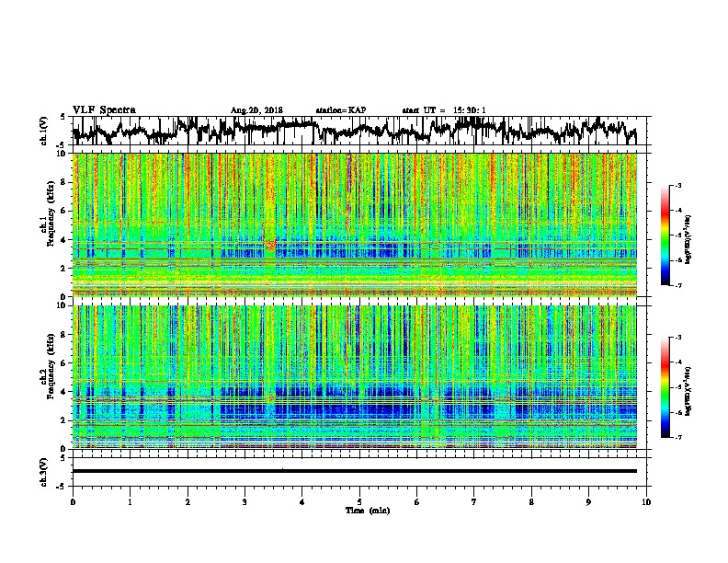The image size is (728, 563).
Task: Click the time axis tick label "10"
Action: pos(646,502)
